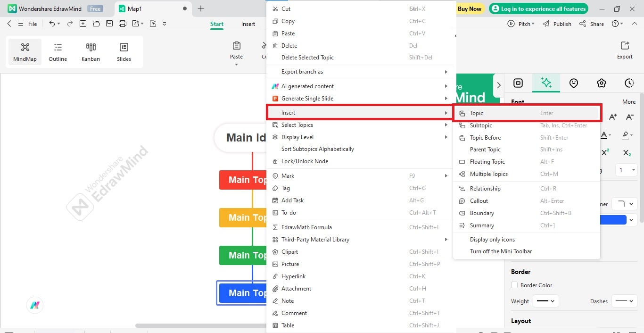Select the green Main Topic node
Screen dimensions: 644x333
(x=243, y=255)
